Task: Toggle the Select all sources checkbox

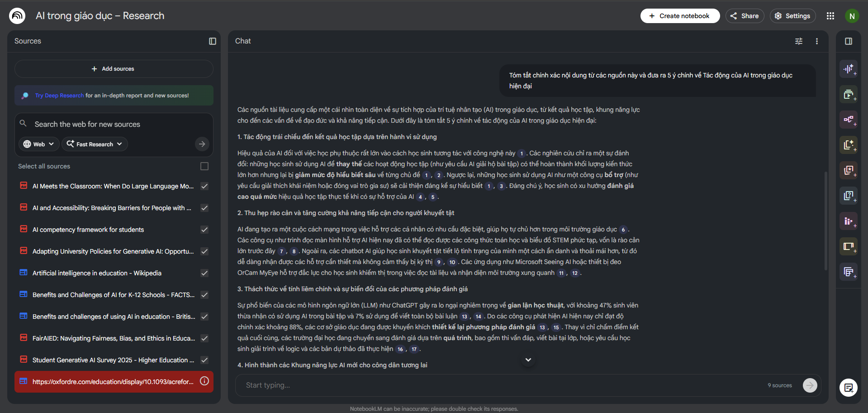Action: coord(204,166)
